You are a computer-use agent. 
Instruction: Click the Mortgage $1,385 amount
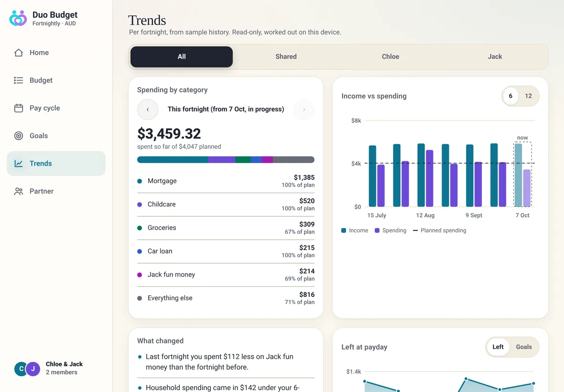304,177
